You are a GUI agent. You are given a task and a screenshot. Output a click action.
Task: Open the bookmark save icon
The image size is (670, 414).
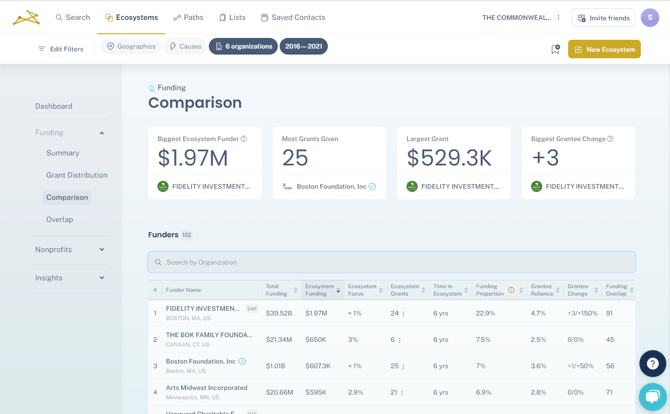click(x=555, y=49)
